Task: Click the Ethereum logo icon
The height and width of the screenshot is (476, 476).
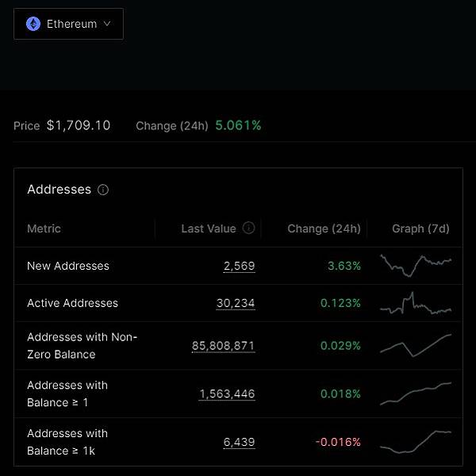Action: [x=33, y=24]
